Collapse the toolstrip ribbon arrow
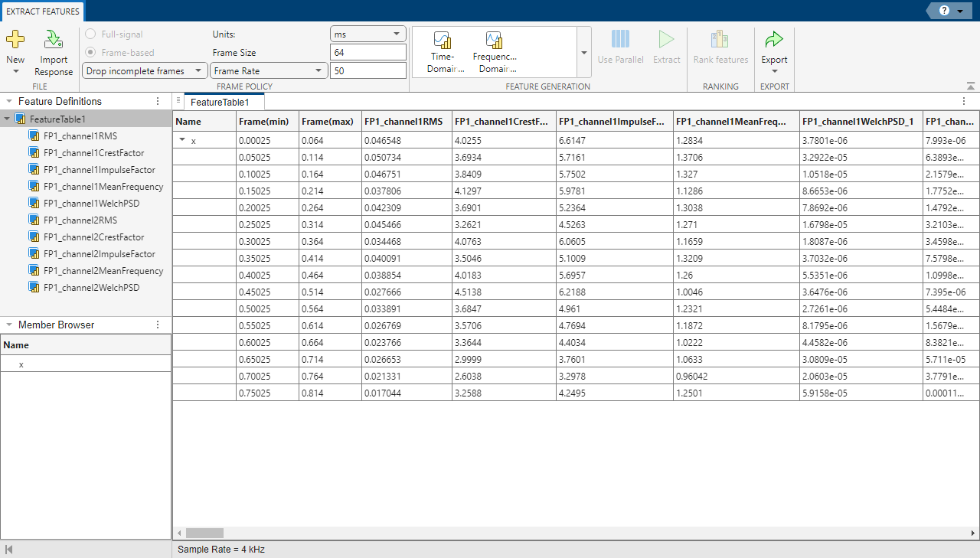 971,86
